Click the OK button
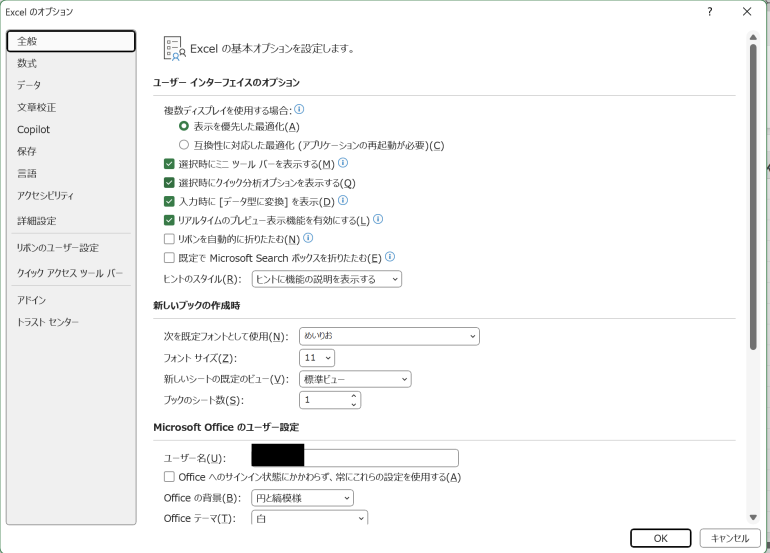Viewport: 770px width, 553px height. click(x=660, y=538)
